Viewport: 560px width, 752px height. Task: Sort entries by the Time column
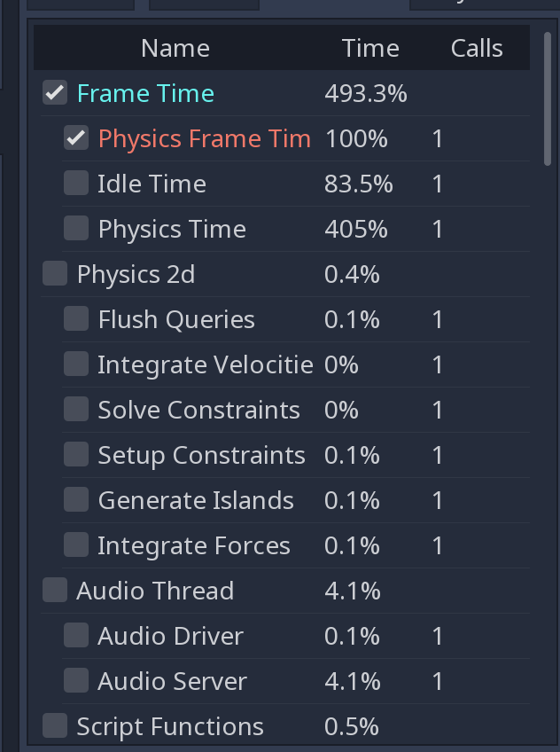pos(370,48)
